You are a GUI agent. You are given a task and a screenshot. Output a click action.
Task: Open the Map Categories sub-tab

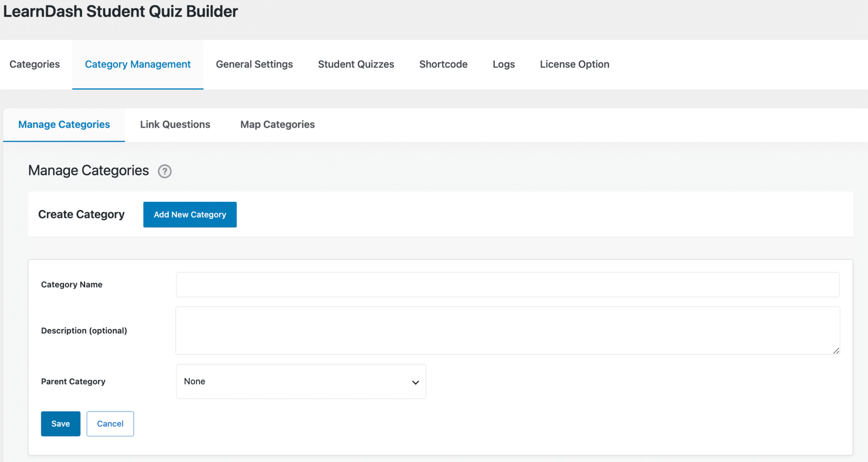click(277, 124)
